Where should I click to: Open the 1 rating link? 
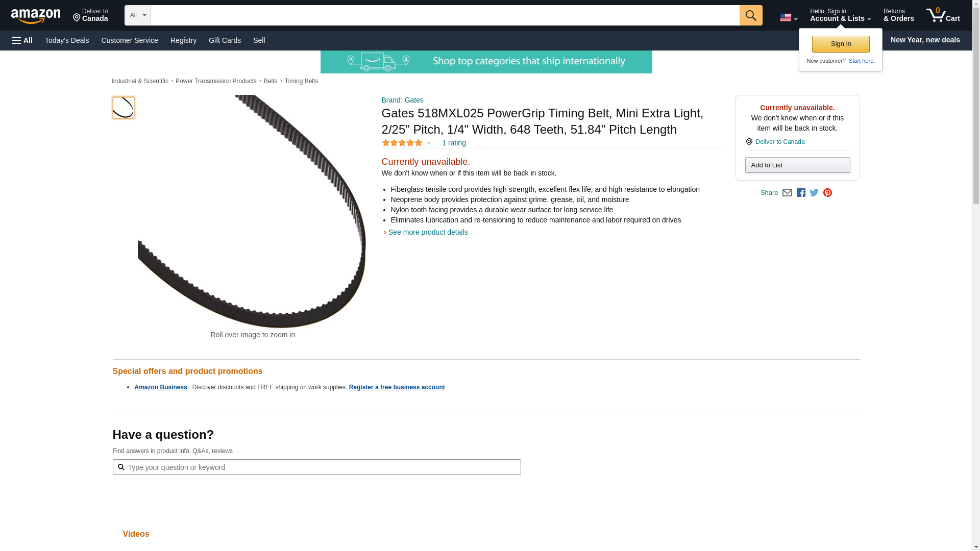point(453,143)
